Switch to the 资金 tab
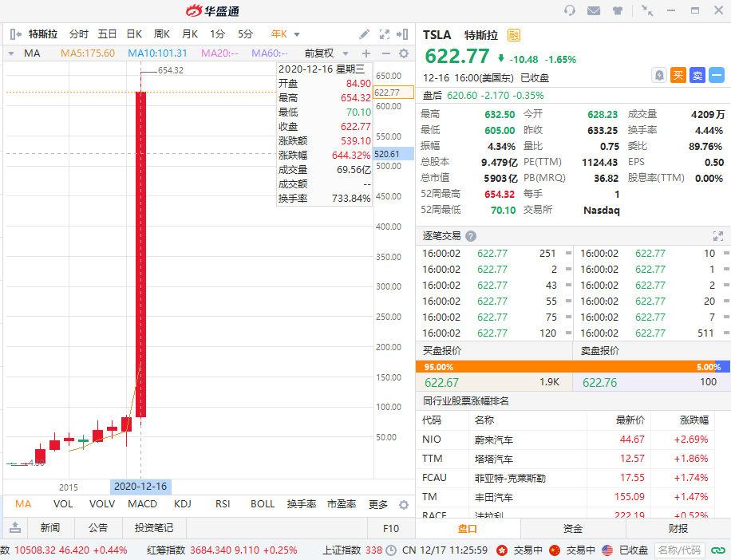This screenshot has width=731, height=560. point(573,528)
